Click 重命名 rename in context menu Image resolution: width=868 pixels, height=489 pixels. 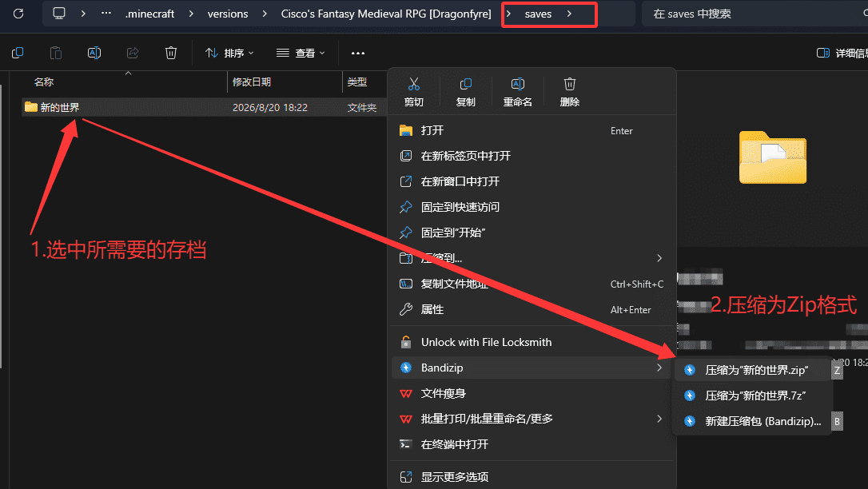[518, 92]
